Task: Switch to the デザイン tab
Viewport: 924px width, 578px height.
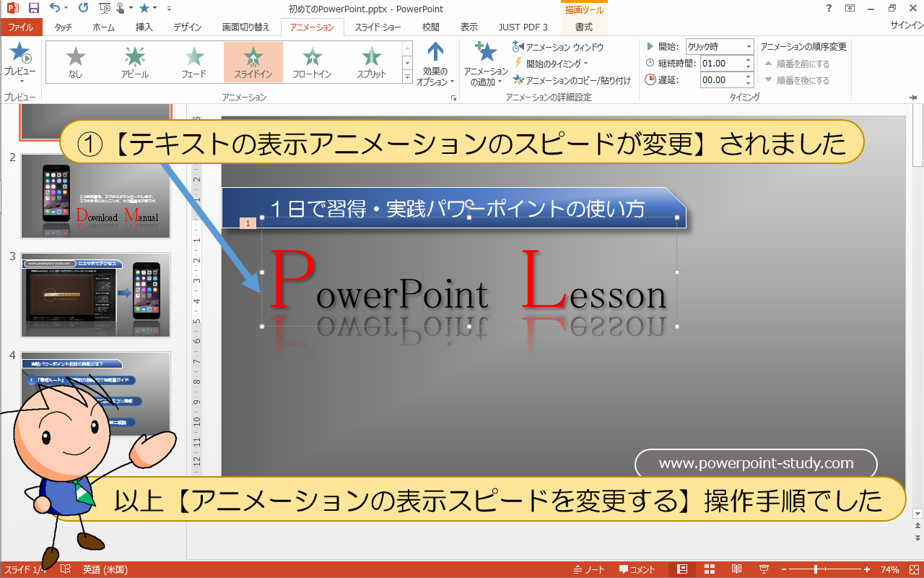Action: pos(187,27)
